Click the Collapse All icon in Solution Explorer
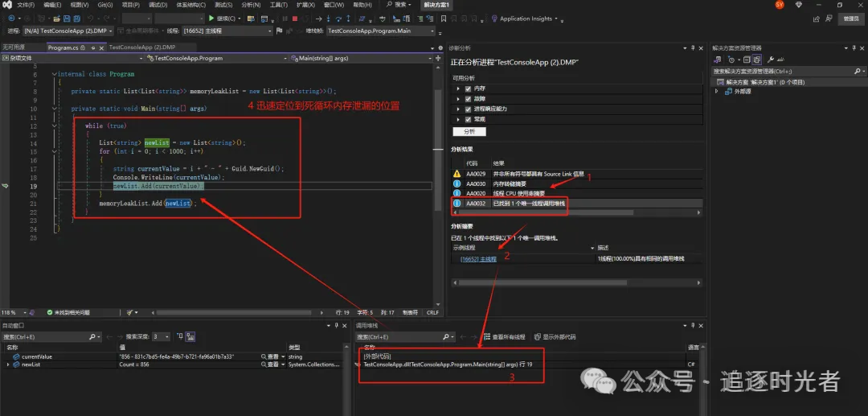The width and height of the screenshot is (868, 416). 746,60
